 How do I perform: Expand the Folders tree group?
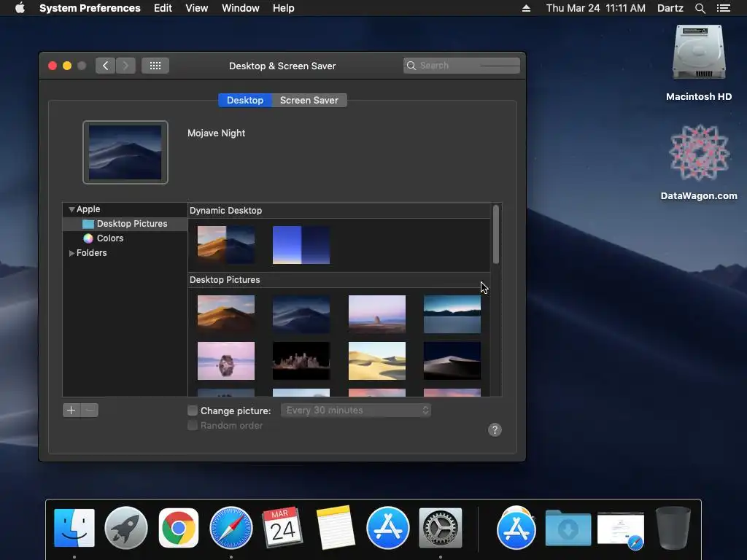pyautogui.click(x=71, y=253)
